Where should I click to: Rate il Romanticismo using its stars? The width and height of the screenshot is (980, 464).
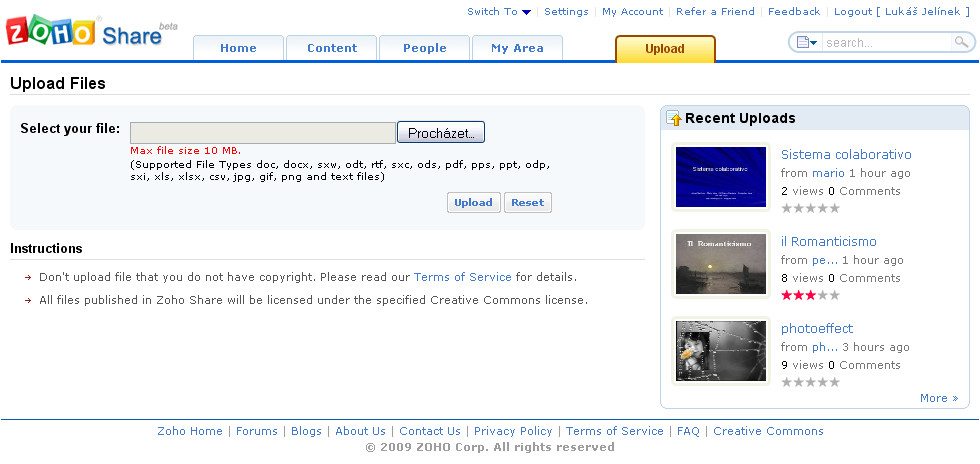(x=810, y=295)
